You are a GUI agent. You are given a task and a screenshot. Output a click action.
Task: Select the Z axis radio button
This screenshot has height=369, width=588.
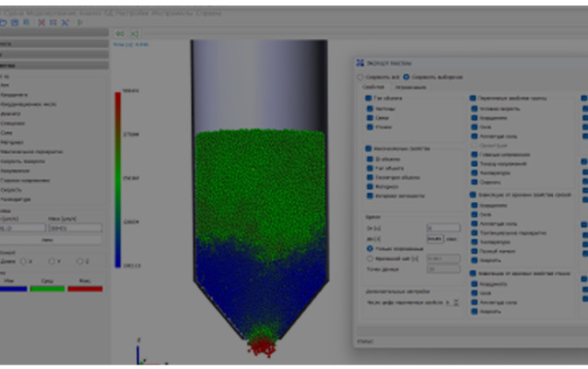tap(79, 261)
